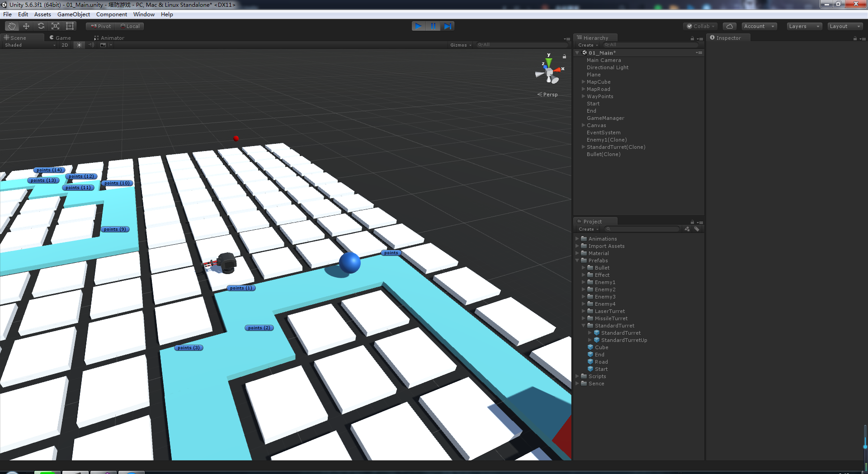Toggle Pivot handle position
The height and width of the screenshot is (474, 868).
coord(101,26)
